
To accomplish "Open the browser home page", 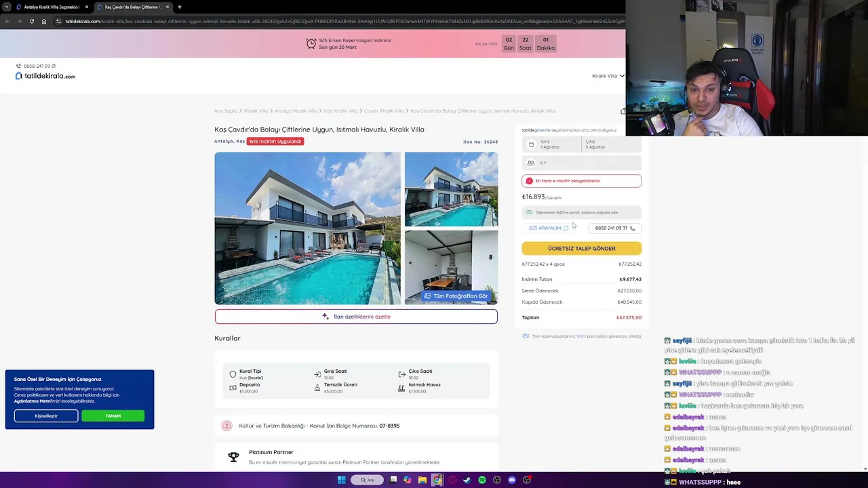I will click(x=44, y=21).
